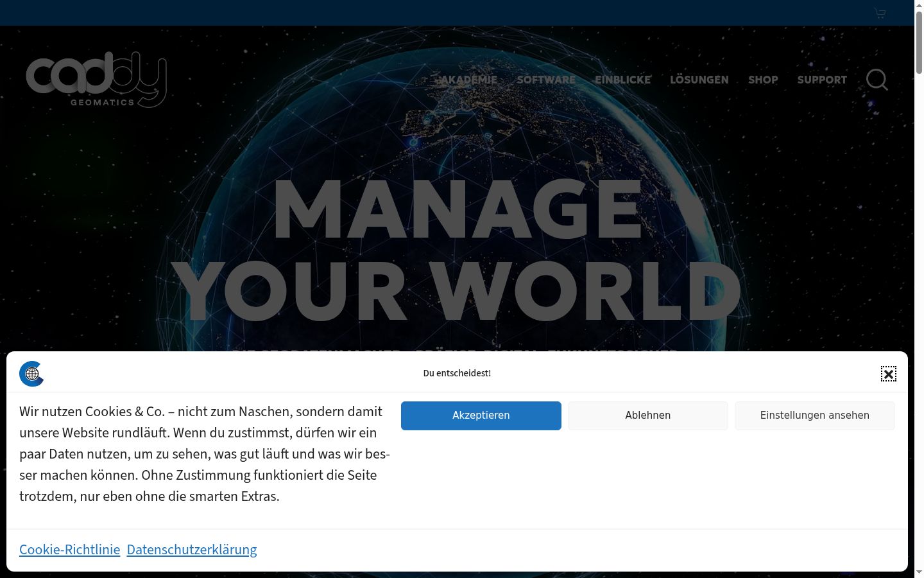The image size is (924, 578).
Task: Open the shopping cart icon
Action: click(x=880, y=13)
